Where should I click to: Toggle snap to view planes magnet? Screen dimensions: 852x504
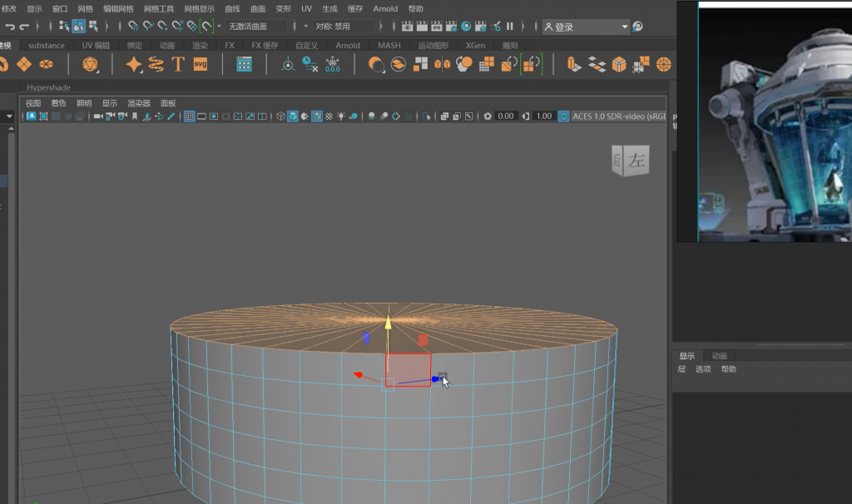coord(192,26)
